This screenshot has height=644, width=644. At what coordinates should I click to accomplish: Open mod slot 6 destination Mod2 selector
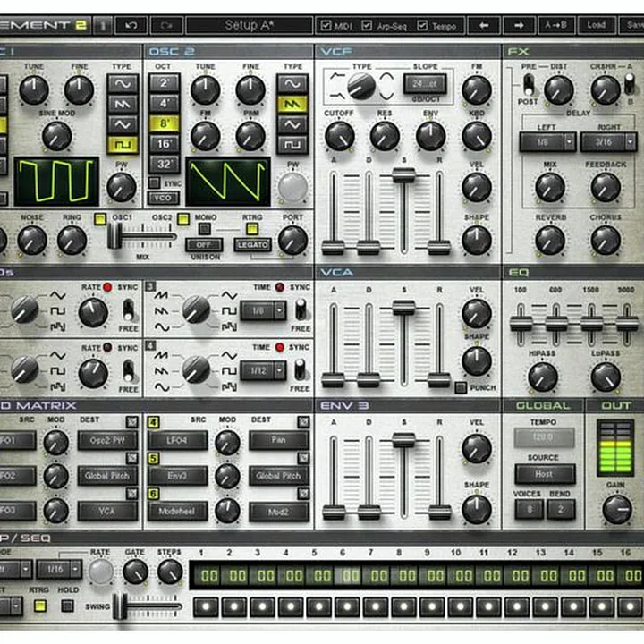pyautogui.click(x=279, y=512)
